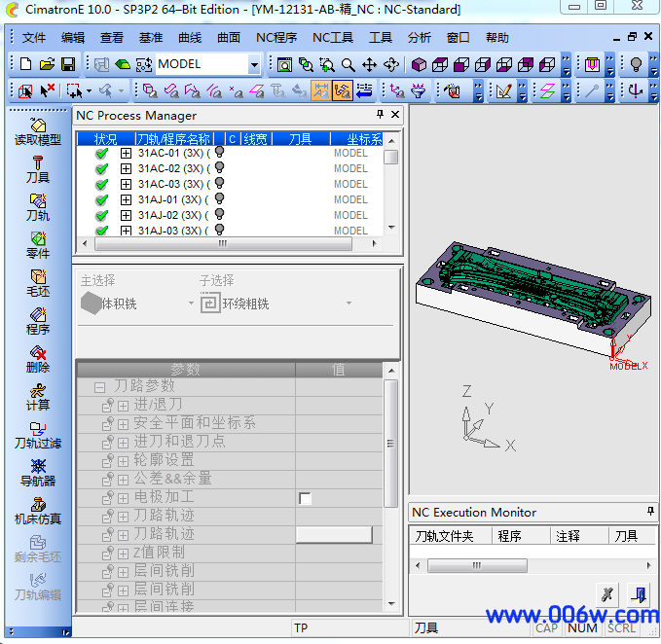The height and width of the screenshot is (644, 661).
Task: Click the red-X cursor deselect icon
Action: coord(47,90)
